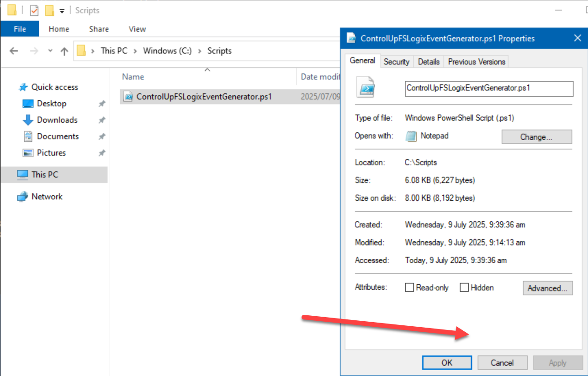Click the Change... button
Image resolution: width=588 pixels, height=376 pixels.
tap(536, 137)
